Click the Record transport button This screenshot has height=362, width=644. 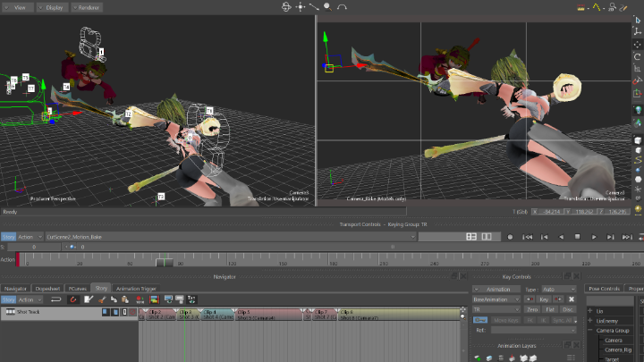(510, 237)
